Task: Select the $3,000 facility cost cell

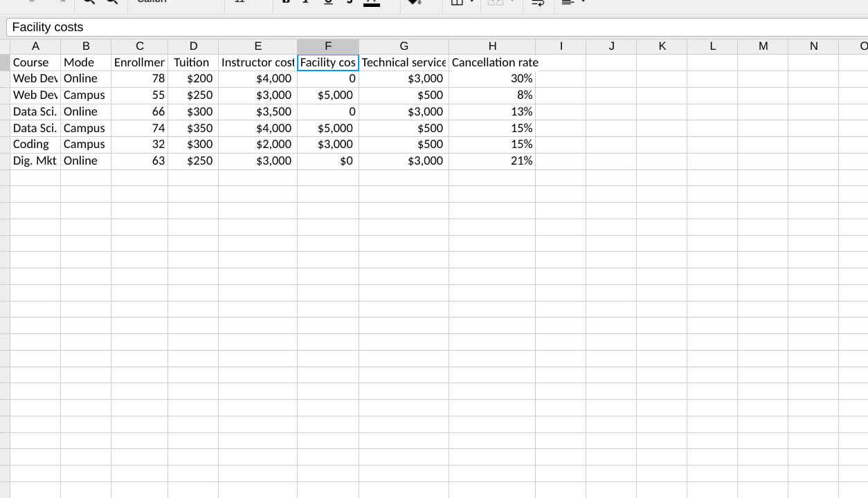Action: (x=328, y=144)
